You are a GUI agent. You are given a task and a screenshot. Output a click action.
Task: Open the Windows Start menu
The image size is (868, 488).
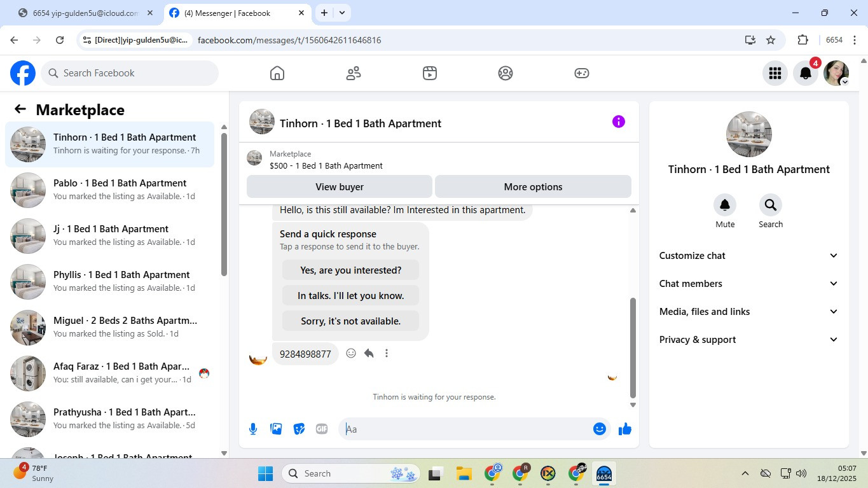265,473
